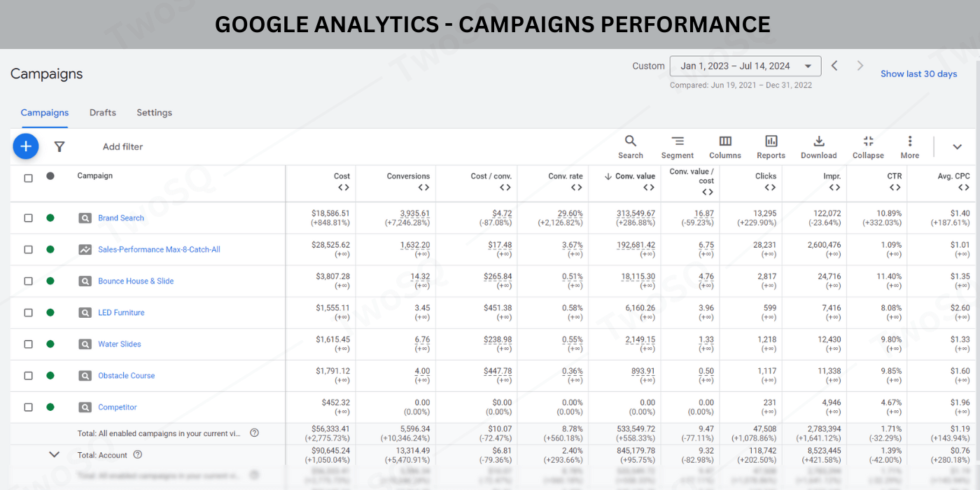Open the custom date range dropdown
980x490 pixels.
pos(745,66)
